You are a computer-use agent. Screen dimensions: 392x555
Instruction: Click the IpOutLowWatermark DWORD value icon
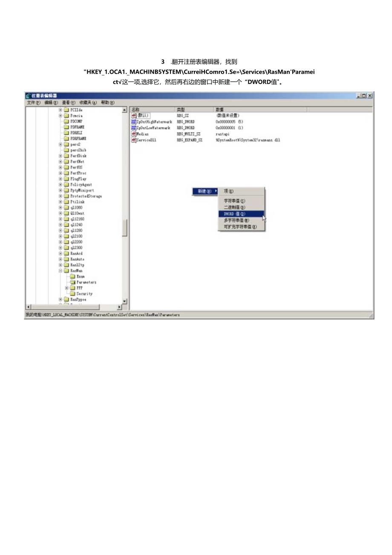(x=134, y=128)
